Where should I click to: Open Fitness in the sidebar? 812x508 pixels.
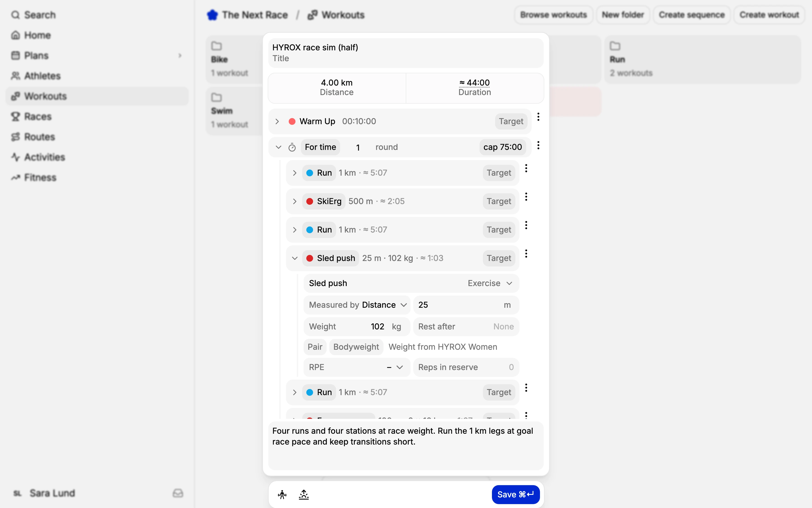pos(97,177)
